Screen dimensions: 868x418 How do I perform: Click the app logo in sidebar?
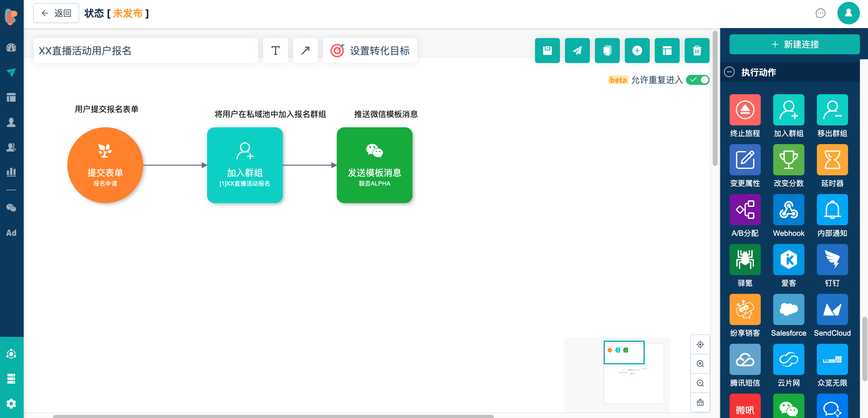point(11,17)
